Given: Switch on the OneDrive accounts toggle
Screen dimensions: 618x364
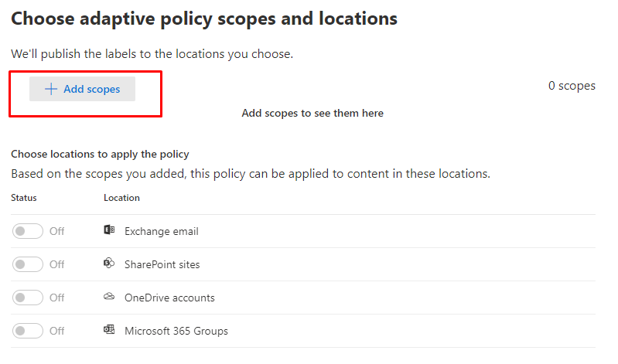Looking at the screenshot, I should coord(28,298).
